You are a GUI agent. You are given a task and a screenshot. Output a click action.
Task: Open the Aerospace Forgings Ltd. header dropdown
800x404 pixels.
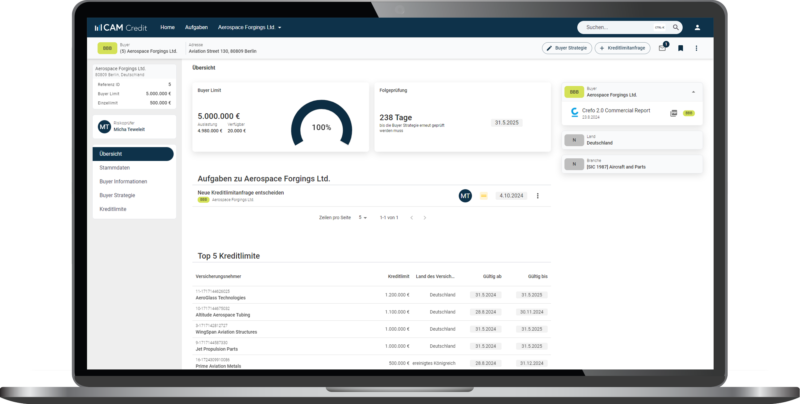pos(249,28)
